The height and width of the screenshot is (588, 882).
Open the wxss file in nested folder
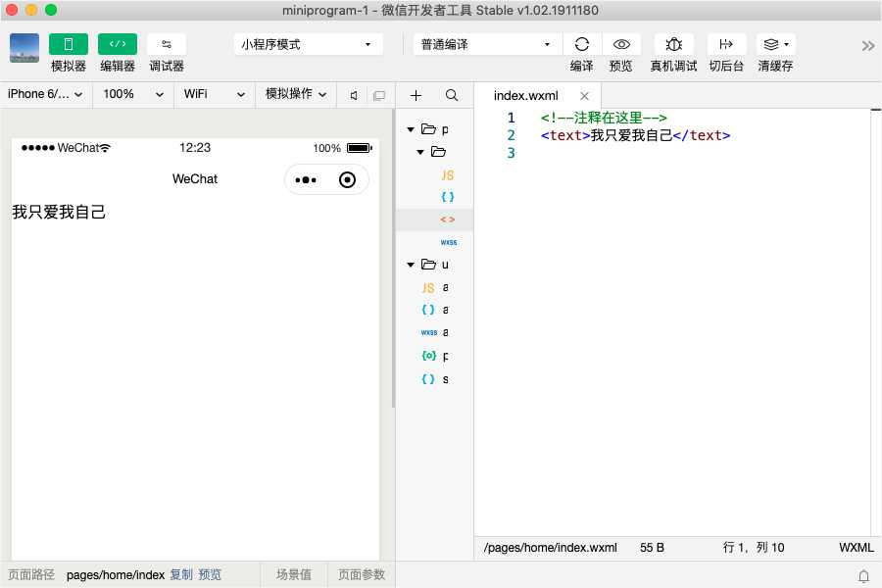[x=448, y=242]
